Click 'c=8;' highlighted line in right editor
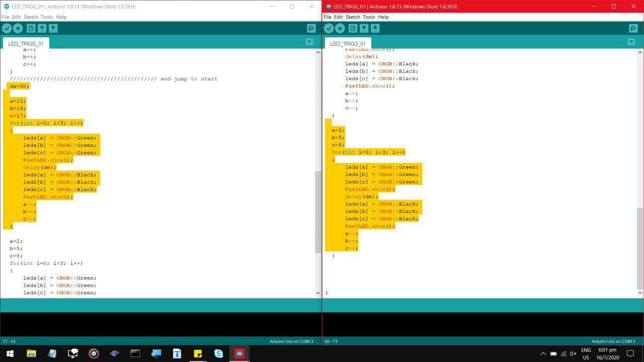 coord(338,145)
